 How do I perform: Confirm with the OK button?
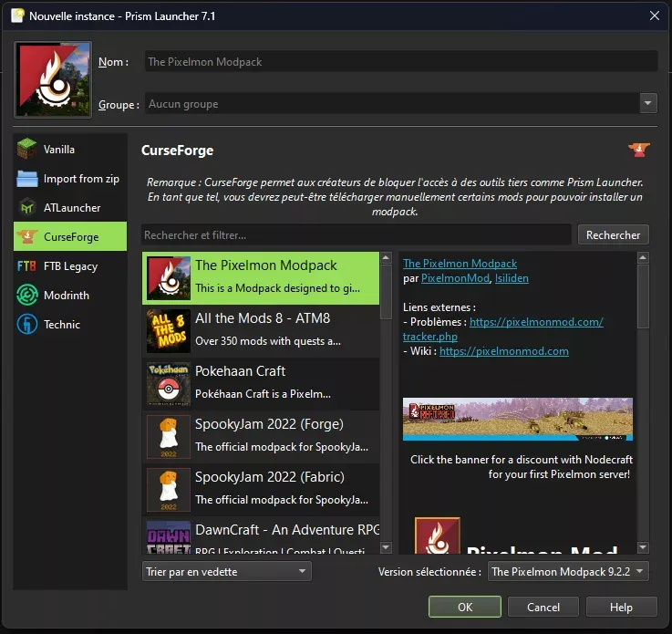pos(465,607)
